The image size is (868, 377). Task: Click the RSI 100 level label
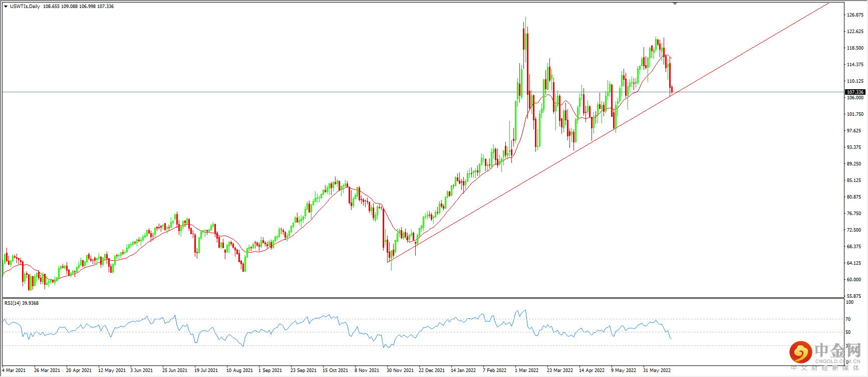coord(850,302)
